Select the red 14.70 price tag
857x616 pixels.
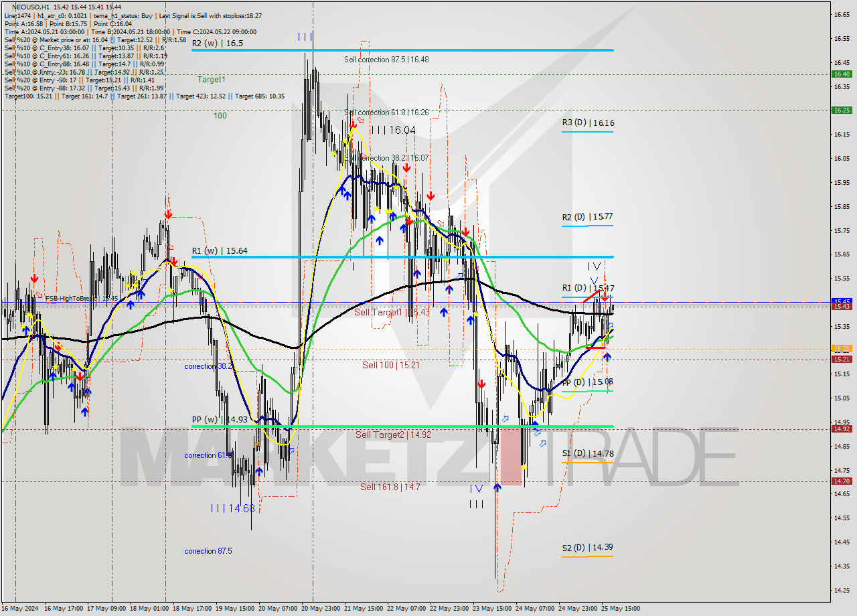tap(842, 481)
